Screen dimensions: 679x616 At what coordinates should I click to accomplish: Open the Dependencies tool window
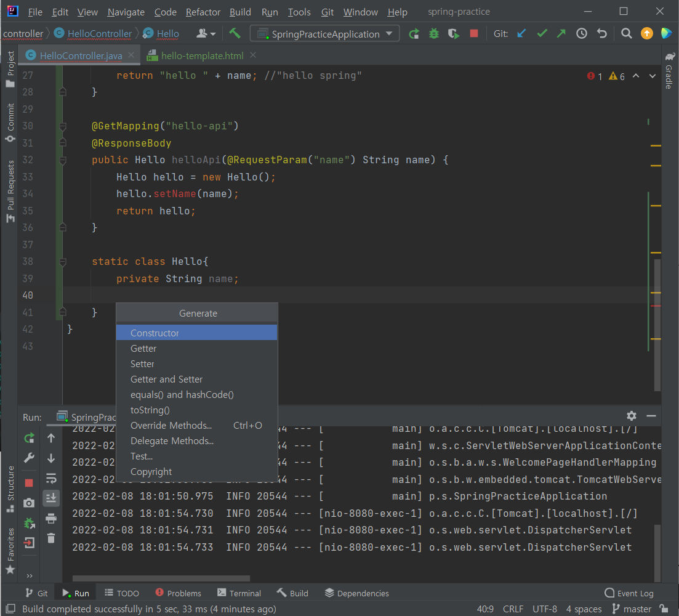pos(357,593)
